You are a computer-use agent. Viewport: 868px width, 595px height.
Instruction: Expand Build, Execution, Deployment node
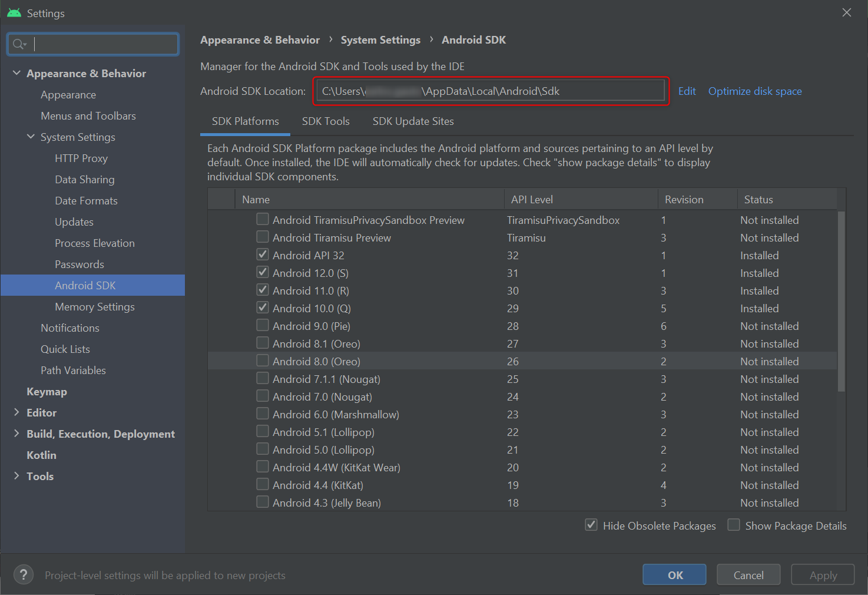pos(16,434)
